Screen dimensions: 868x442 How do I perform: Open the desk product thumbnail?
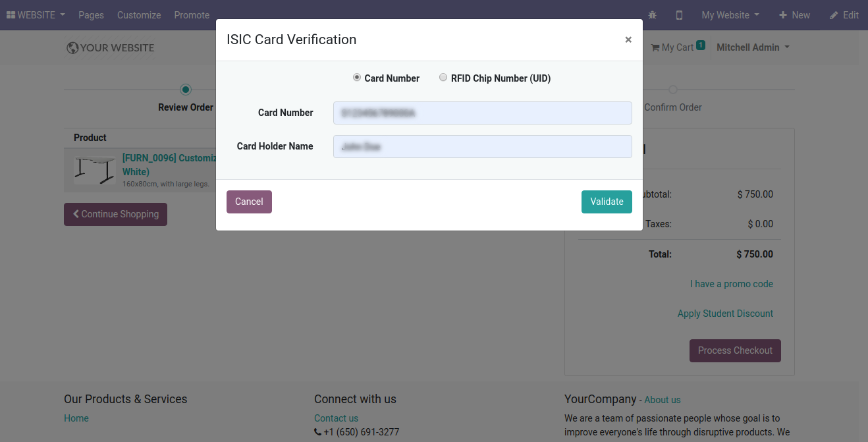click(95, 170)
